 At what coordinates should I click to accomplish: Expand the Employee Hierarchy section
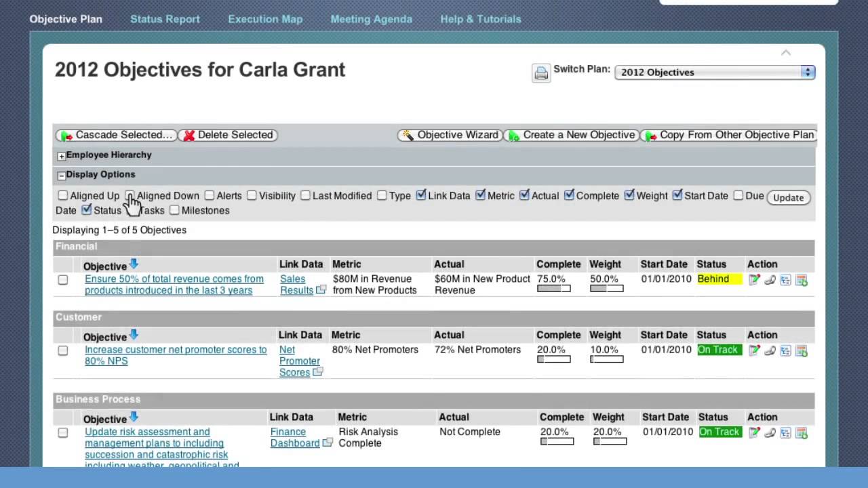(x=61, y=156)
